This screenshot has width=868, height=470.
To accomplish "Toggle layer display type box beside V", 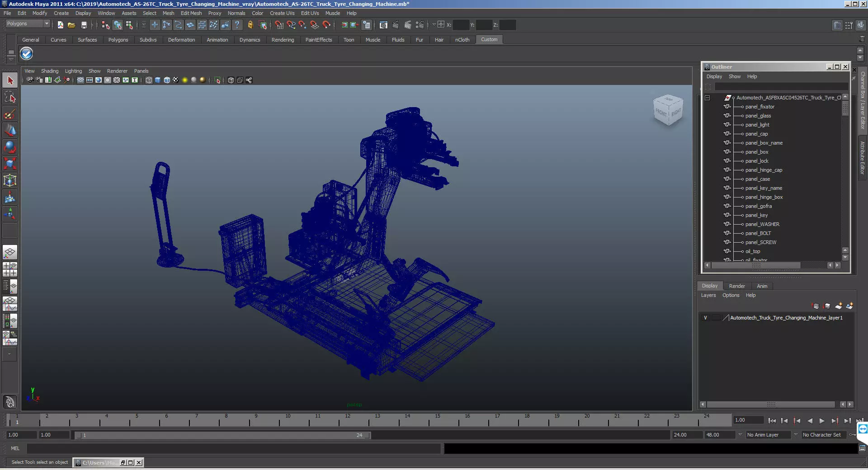I will pyautogui.click(x=716, y=318).
